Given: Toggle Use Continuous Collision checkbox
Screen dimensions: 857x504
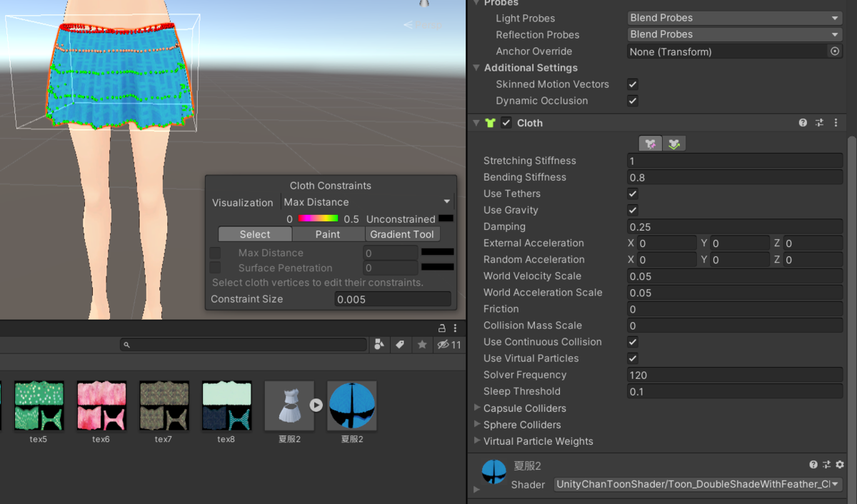Looking at the screenshot, I should 633,342.
